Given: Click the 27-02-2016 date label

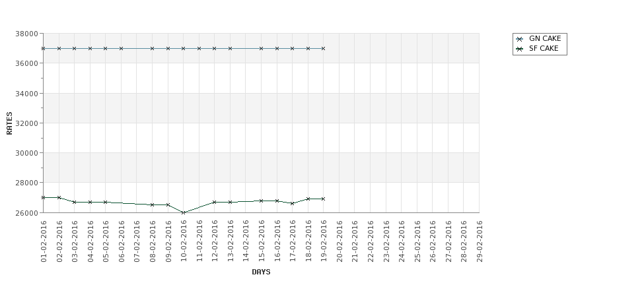Looking at the screenshot, I should [448, 241].
